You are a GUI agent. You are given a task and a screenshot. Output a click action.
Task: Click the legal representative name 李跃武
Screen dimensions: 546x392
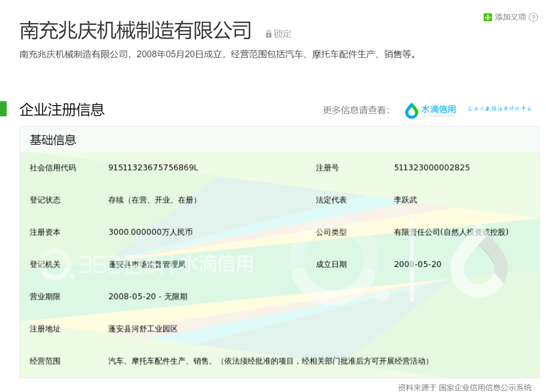tap(406, 200)
